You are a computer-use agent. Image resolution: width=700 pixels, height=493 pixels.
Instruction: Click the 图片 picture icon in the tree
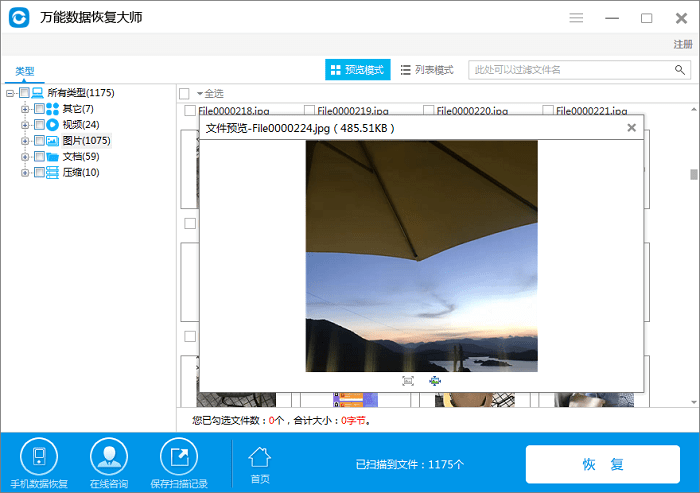click(x=52, y=141)
